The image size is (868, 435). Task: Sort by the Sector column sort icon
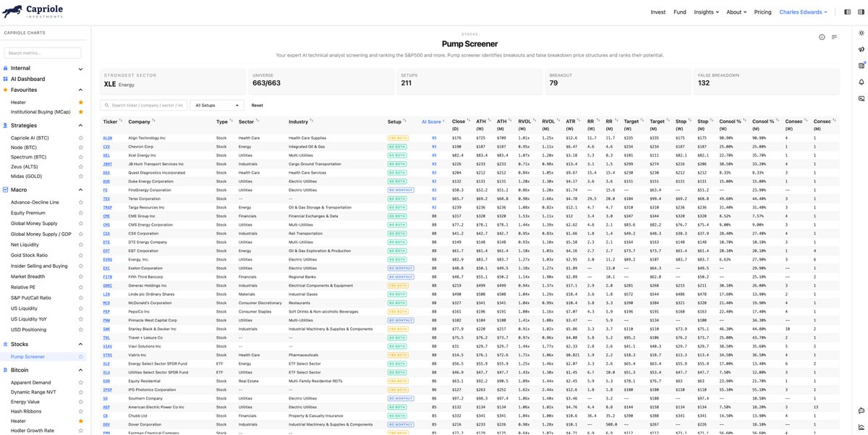pyautogui.click(x=258, y=121)
